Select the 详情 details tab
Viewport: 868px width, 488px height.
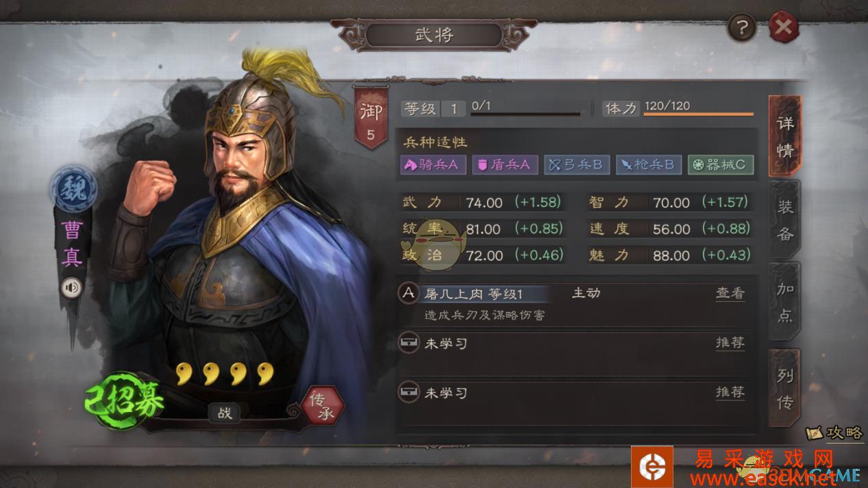coord(785,136)
